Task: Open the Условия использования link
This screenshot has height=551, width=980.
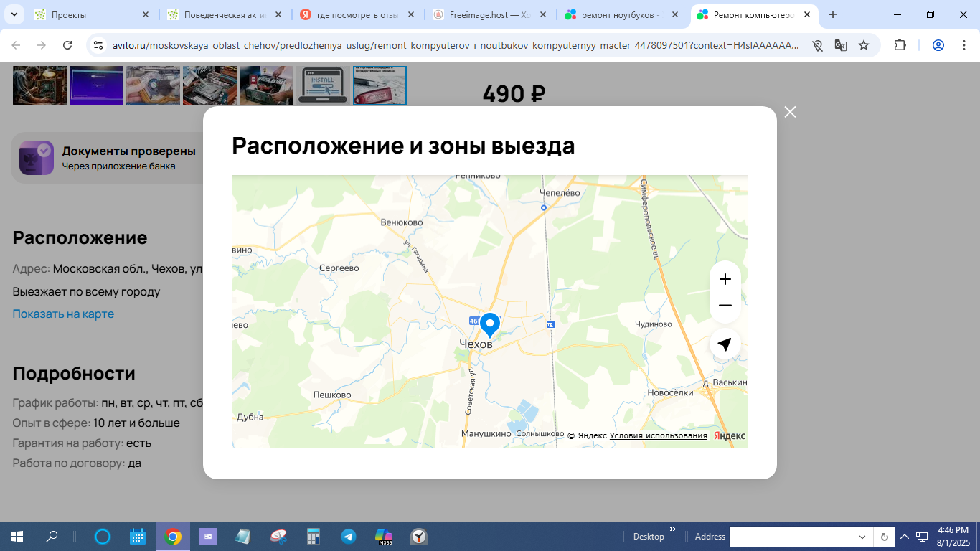Action: point(658,435)
